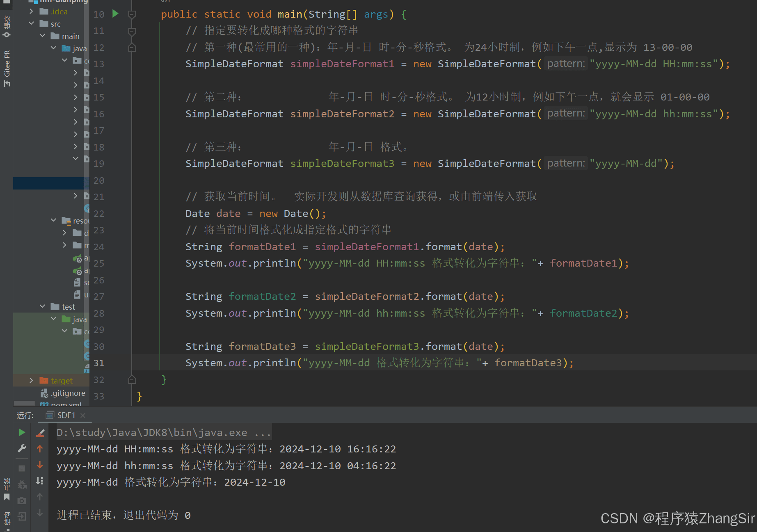
Task: Click the java.exe command line in console
Action: [x=163, y=432]
